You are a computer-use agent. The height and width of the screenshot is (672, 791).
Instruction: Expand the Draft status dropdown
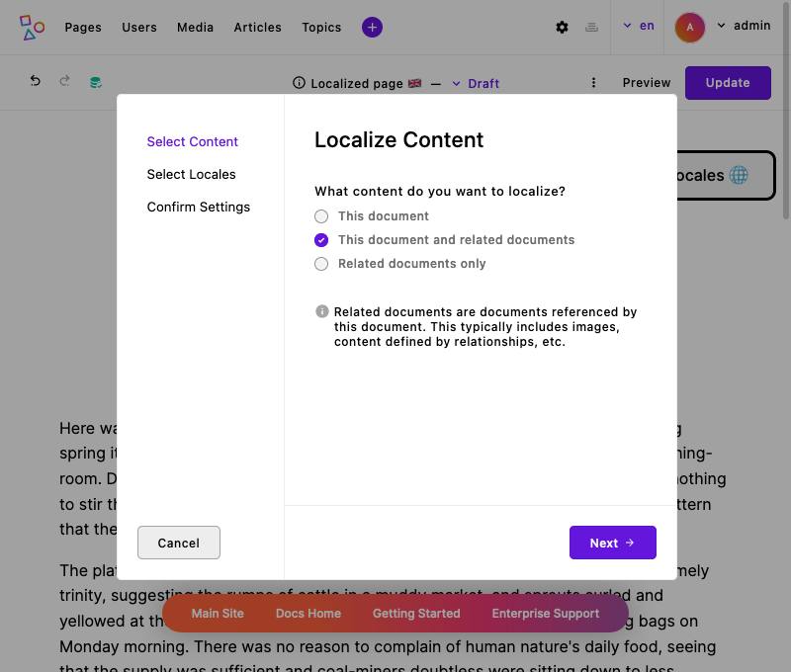pos(476,84)
